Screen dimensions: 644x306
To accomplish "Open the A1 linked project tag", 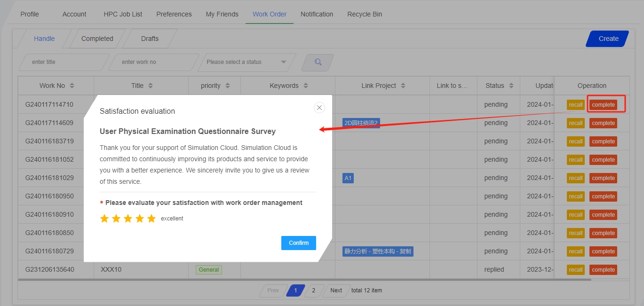I will (x=348, y=178).
